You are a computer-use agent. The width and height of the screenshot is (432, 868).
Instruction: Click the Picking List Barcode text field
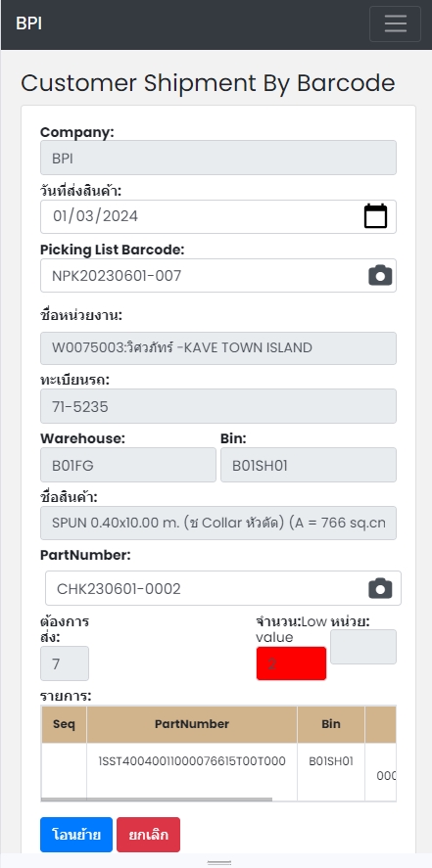tap(218, 275)
